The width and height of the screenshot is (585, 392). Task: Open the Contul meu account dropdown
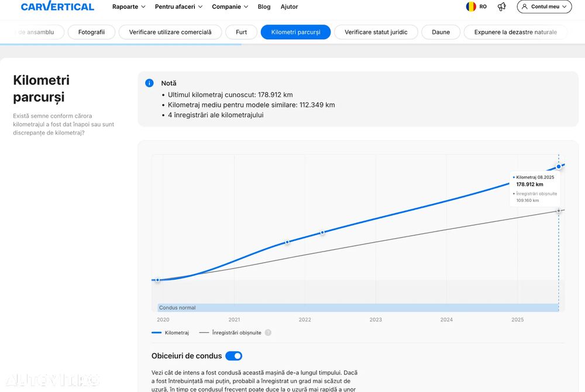tap(544, 6)
